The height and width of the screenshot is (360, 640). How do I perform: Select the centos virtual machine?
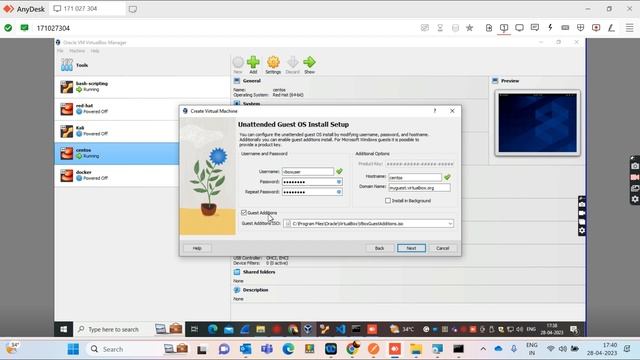[x=116, y=153]
